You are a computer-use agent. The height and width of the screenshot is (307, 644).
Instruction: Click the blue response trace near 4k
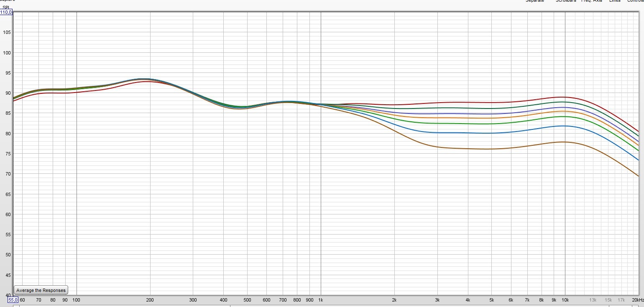468,133
